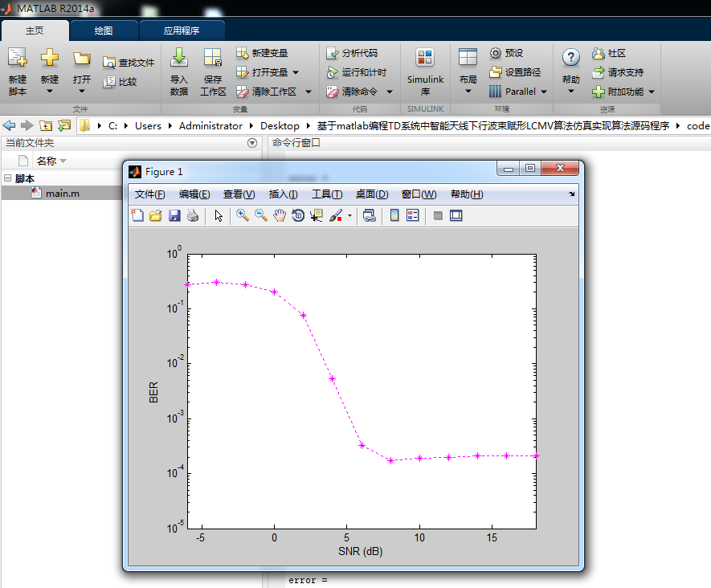Open the Brush color dropdown arrow
Image resolution: width=711 pixels, height=588 pixels.
click(349, 216)
